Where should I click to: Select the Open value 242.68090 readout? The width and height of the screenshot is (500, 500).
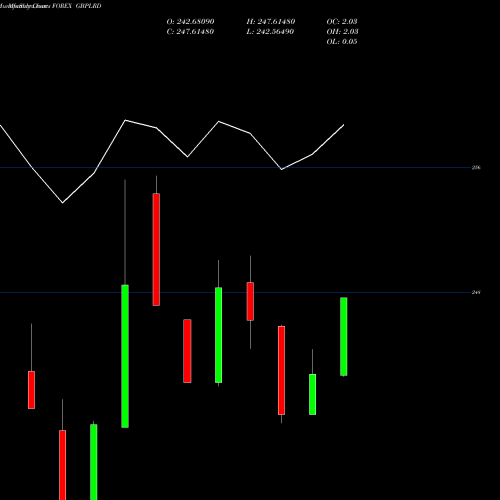pyautogui.click(x=190, y=22)
